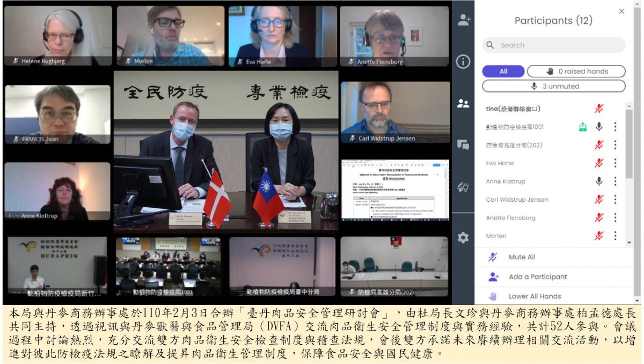Open the meeting info sidebar icon
The width and height of the screenshot is (644, 364).
pyautogui.click(x=463, y=62)
